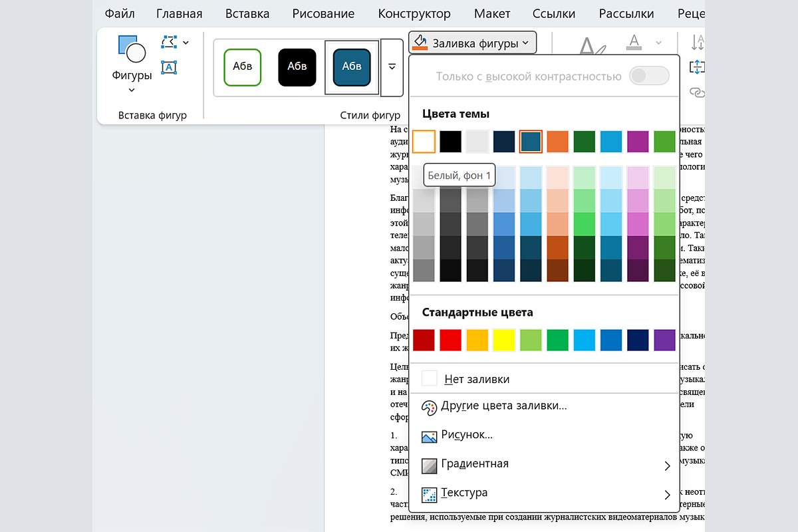This screenshot has height=532, width=798.
Task: Open the Insert (Вставка) tab
Action: coord(247,13)
